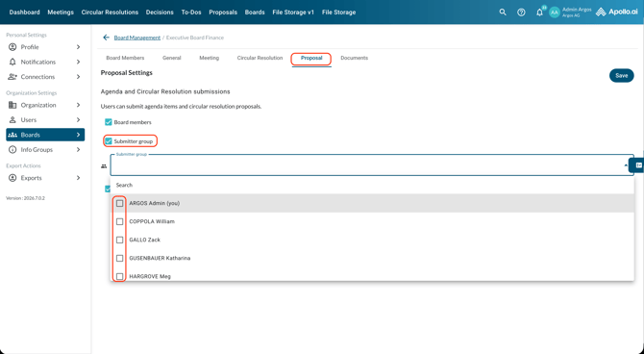Click the Profile icon in sidebar
Image resolution: width=644 pixels, height=354 pixels.
click(x=12, y=47)
